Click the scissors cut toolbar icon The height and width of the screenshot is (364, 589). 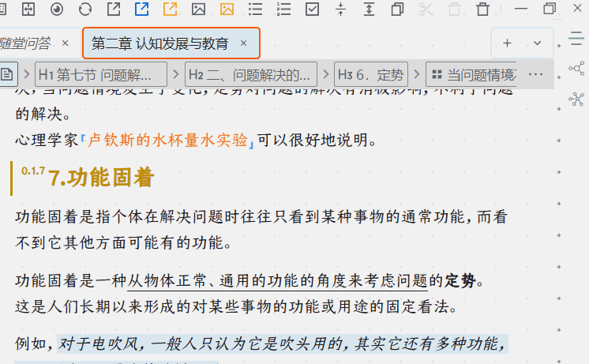point(426,9)
